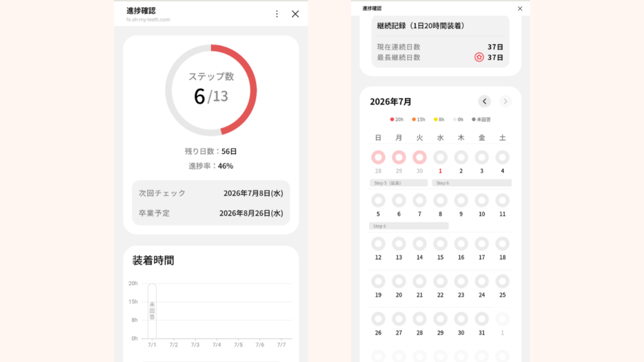Select the July 29 circle
Image resolution: width=644 pixels, height=362 pixels.
click(440, 319)
